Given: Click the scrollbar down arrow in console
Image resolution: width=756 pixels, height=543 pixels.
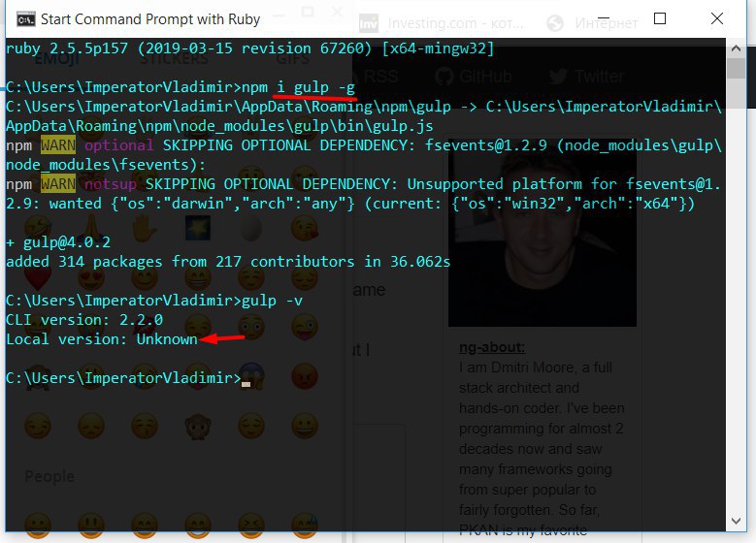Looking at the screenshot, I should pyautogui.click(x=736, y=521).
